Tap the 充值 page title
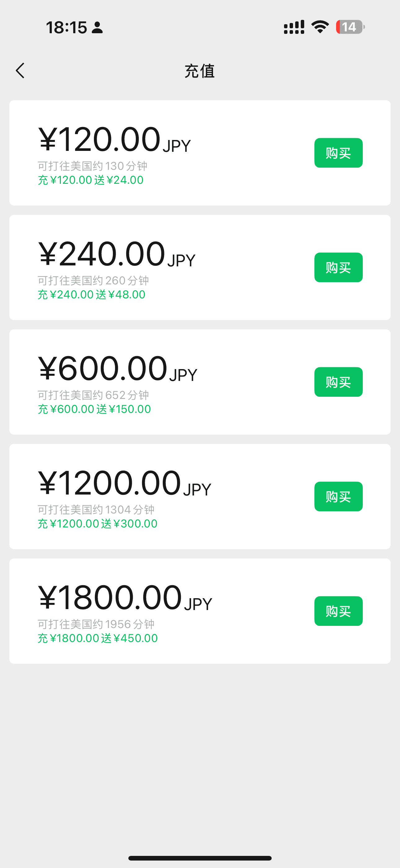The image size is (400, 868). pyautogui.click(x=200, y=71)
